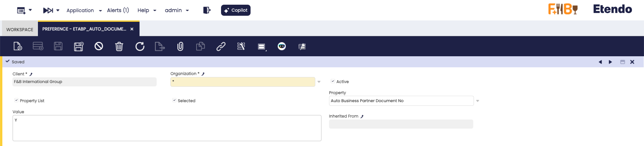The image size is (644, 146).
Task: Open attachments with the paperclip icon
Action: (180, 46)
